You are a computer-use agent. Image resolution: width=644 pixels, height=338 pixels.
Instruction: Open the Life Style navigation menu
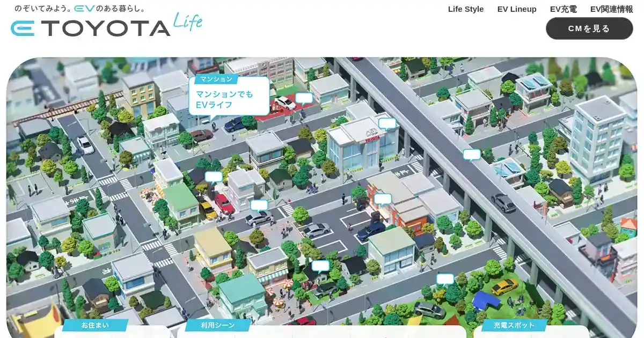pos(465,9)
